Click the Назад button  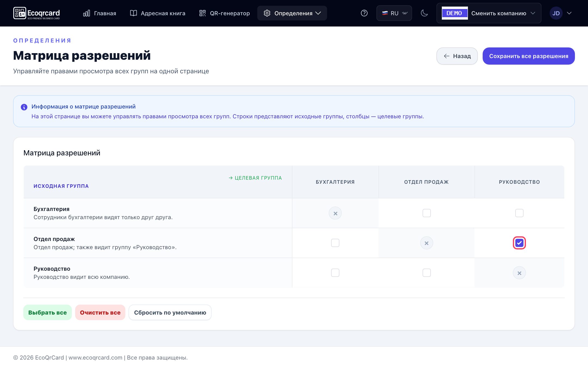click(457, 56)
